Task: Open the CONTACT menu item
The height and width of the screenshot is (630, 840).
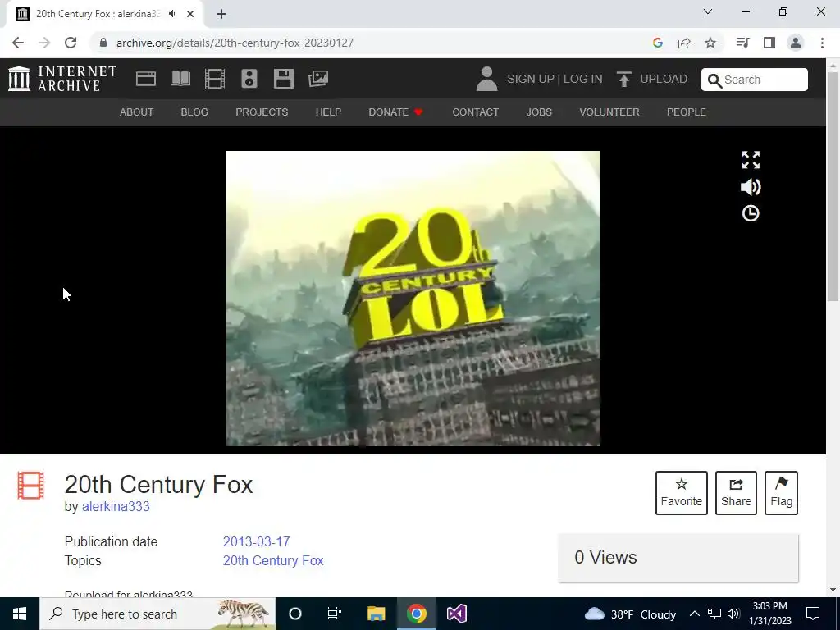Action: point(476,112)
